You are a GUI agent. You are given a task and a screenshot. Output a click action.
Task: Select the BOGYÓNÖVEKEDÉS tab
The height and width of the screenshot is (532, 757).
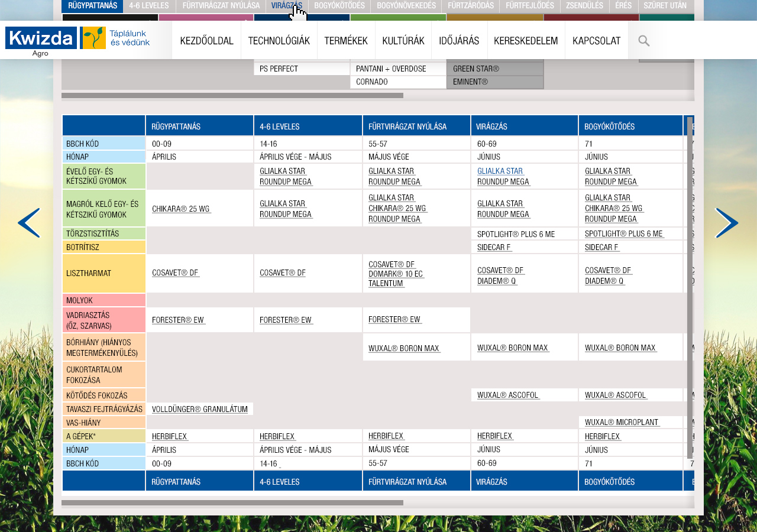(x=406, y=6)
